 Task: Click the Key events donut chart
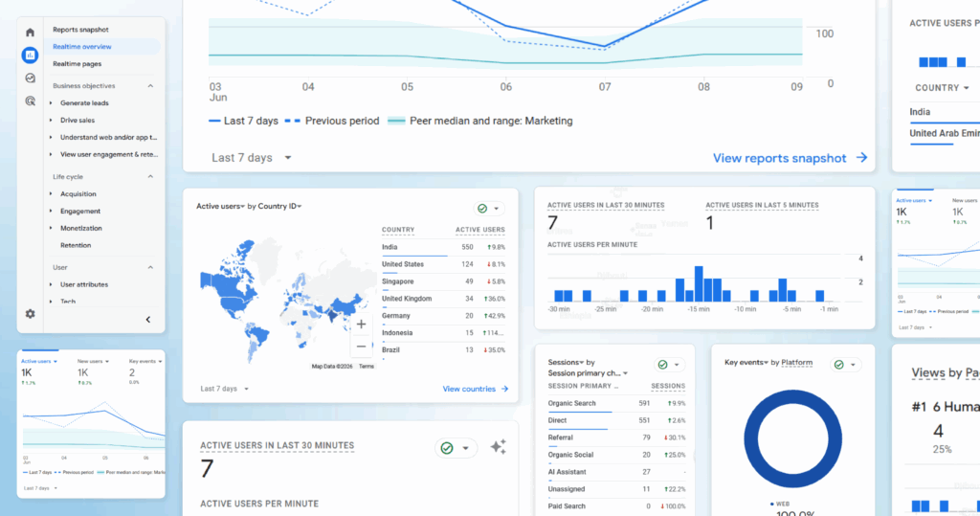[x=792, y=439]
